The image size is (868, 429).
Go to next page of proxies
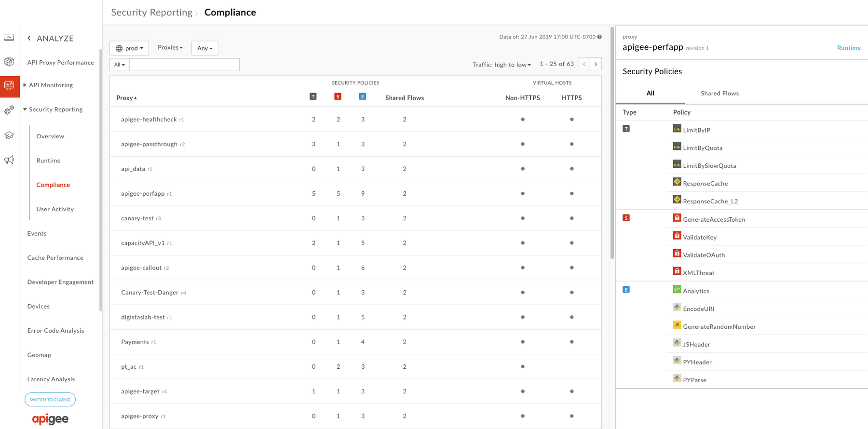tap(596, 64)
